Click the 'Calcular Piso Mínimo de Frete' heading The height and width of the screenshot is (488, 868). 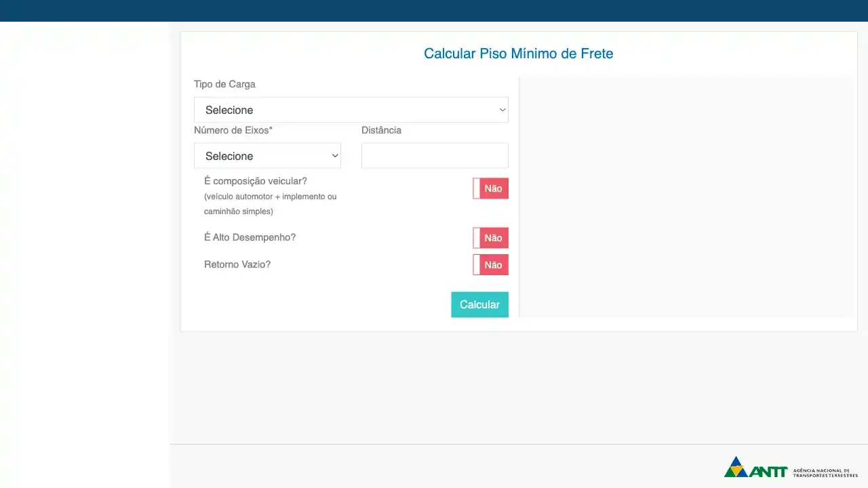coord(518,54)
